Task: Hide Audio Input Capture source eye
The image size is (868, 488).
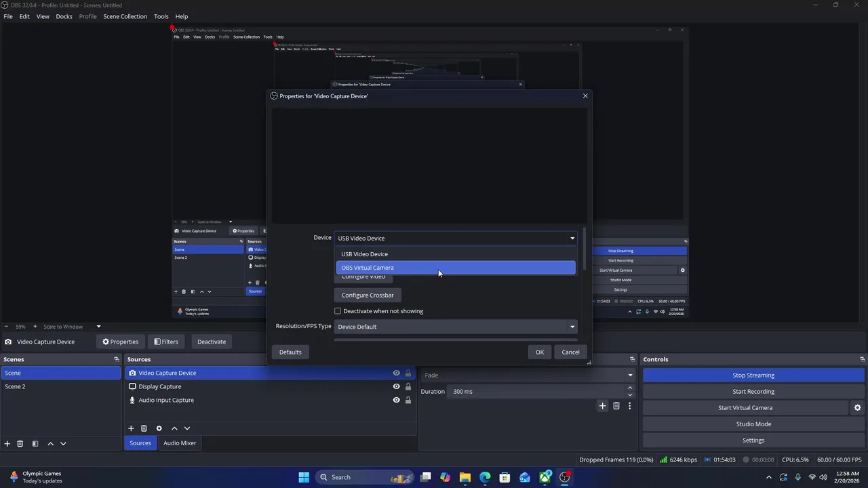Action: coord(396,400)
